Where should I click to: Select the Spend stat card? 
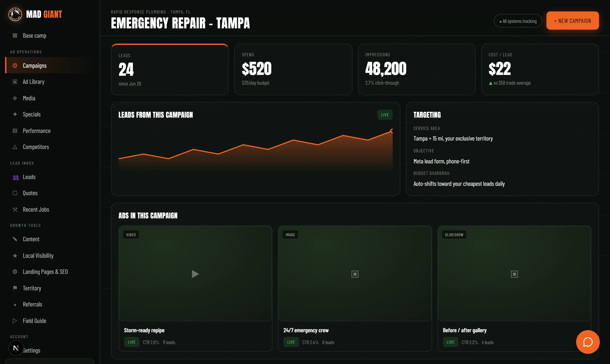pos(293,69)
